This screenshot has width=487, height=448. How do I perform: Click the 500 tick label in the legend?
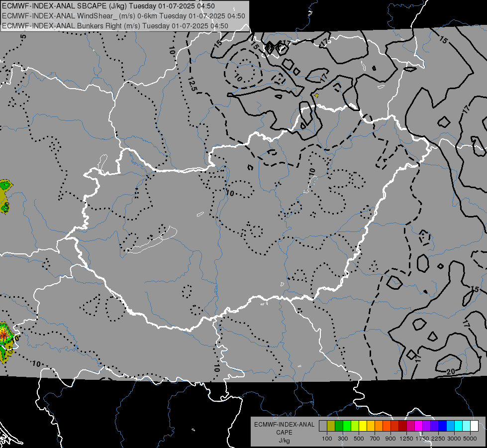point(359,439)
